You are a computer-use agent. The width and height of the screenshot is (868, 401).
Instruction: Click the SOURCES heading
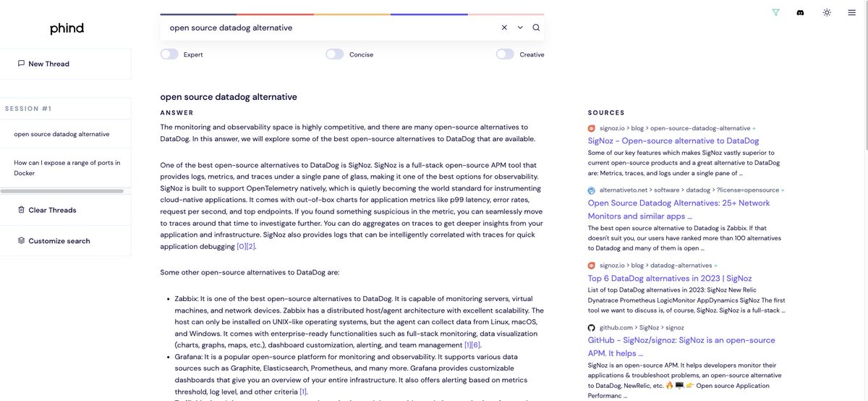pyautogui.click(x=606, y=113)
